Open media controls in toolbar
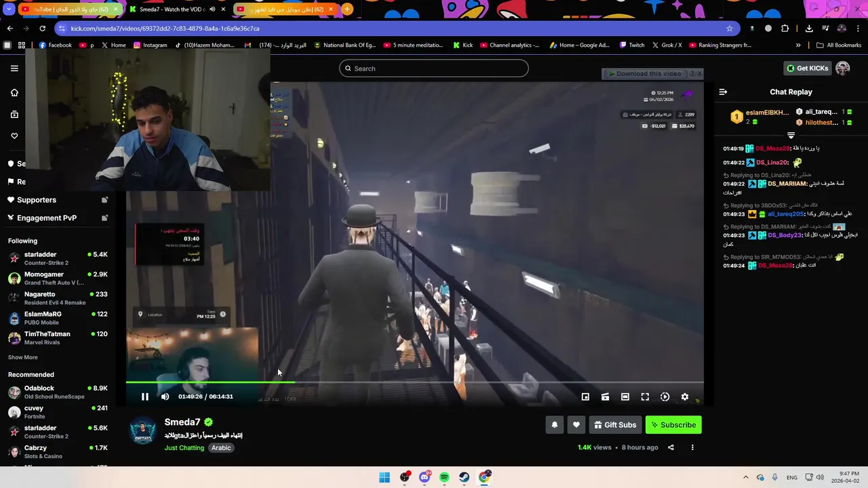 click(x=825, y=28)
